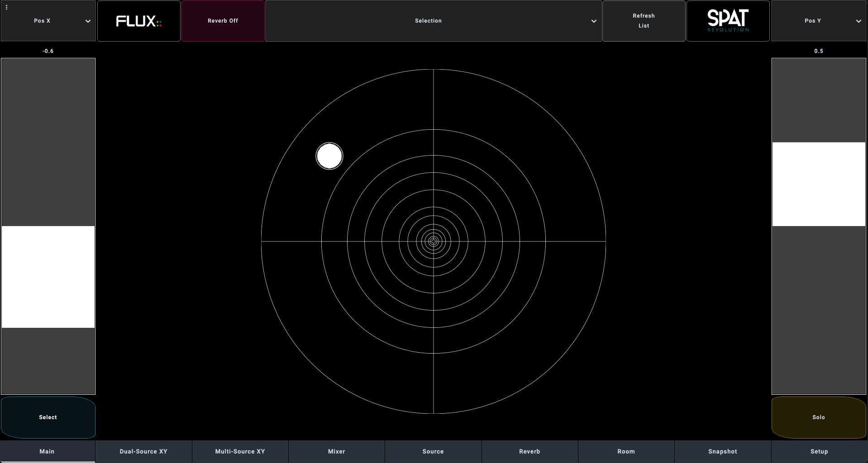Click the Pos Y vertical slider
Image resolution: width=868 pixels, height=463 pixels.
point(818,226)
